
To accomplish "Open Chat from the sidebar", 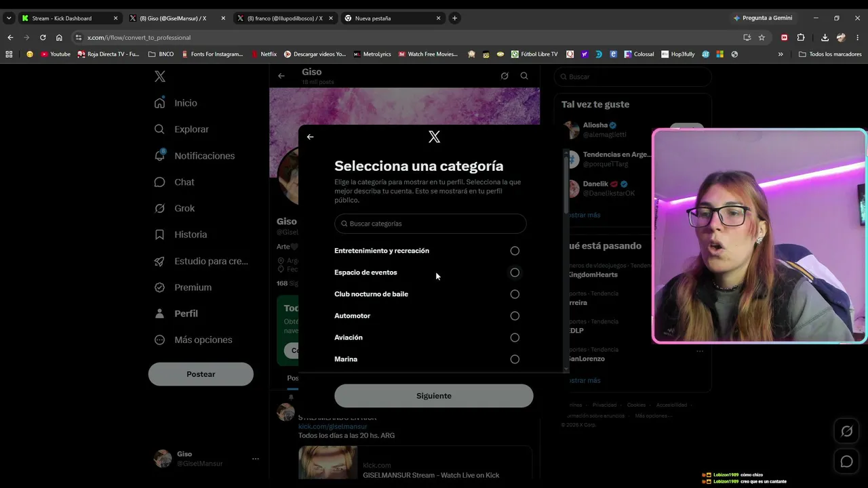I will pos(174,182).
